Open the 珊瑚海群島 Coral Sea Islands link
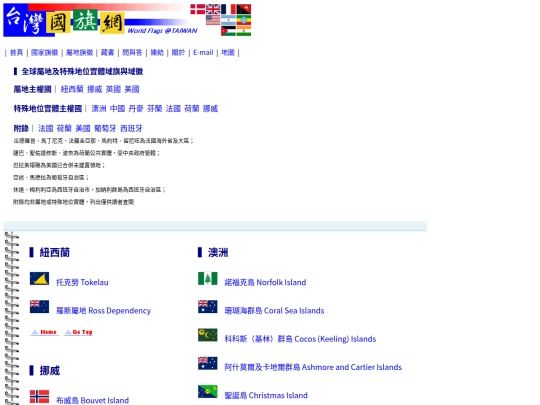The image size is (540, 405). click(x=274, y=311)
